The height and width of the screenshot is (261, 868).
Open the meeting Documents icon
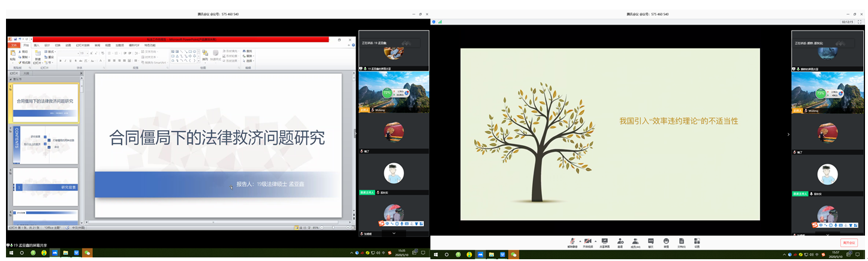tap(682, 241)
